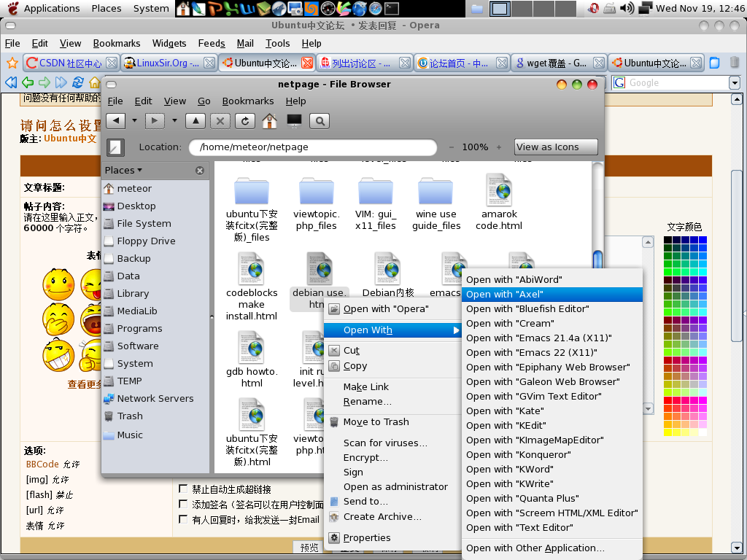Viewport: 747px width, 560px height.
Task: Open the Widgets menu in Opera
Action: 169,43
